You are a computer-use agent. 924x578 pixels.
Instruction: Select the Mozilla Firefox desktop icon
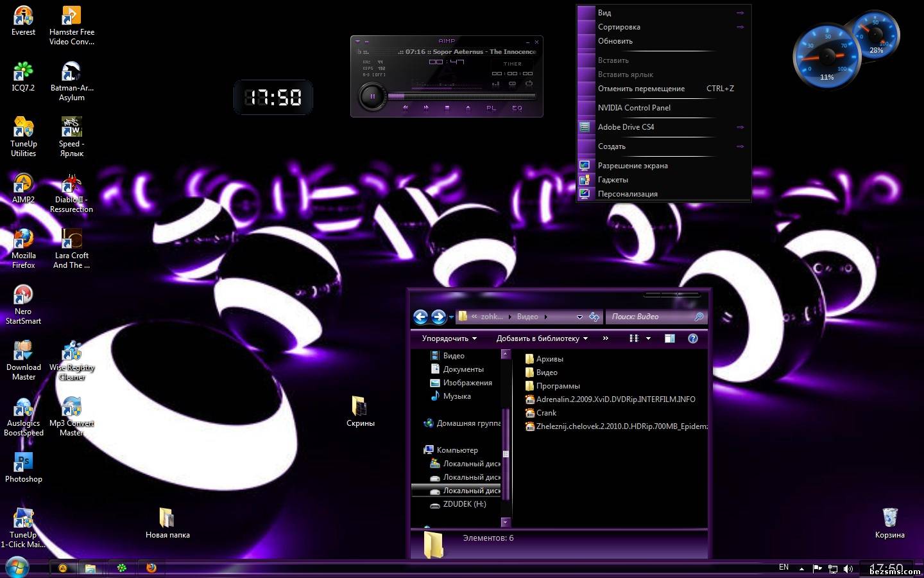tap(24, 247)
